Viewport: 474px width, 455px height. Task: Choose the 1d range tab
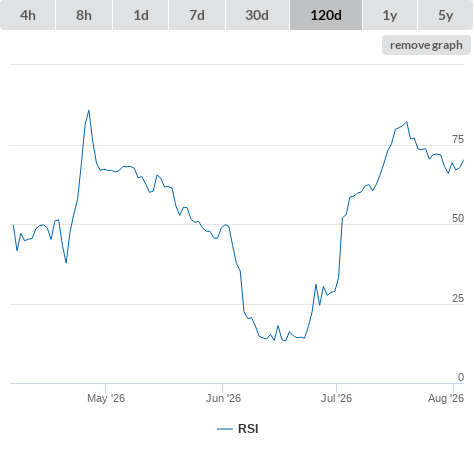click(x=141, y=15)
